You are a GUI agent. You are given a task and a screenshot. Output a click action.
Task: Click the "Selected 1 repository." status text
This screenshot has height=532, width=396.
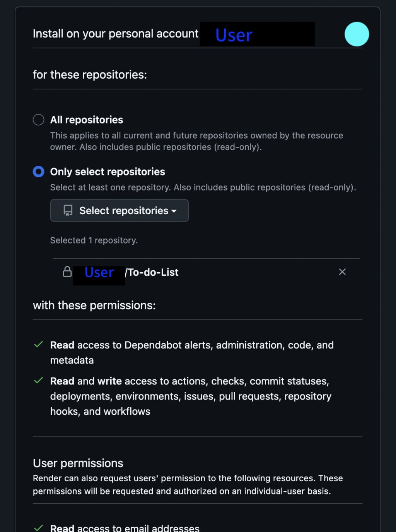tap(94, 240)
